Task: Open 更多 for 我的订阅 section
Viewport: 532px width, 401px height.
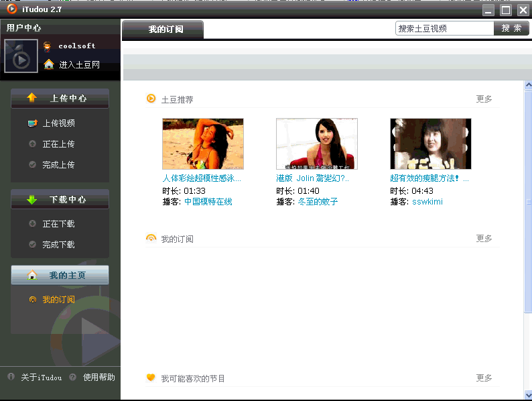Action: [x=484, y=238]
